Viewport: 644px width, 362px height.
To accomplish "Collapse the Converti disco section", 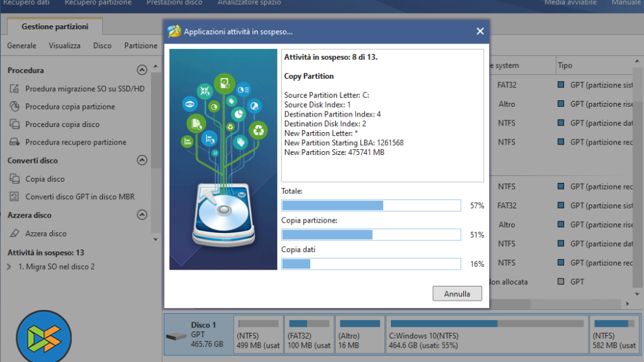I will [x=142, y=160].
